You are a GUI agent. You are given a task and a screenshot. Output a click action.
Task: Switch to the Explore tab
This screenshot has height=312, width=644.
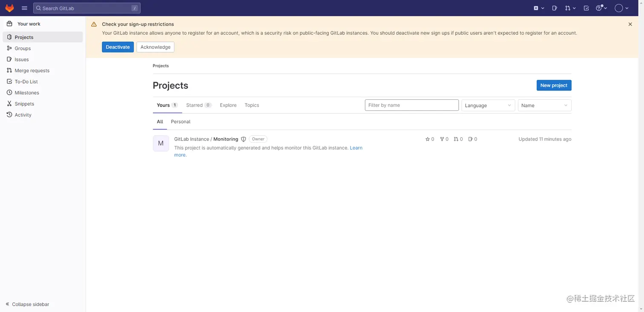click(228, 105)
